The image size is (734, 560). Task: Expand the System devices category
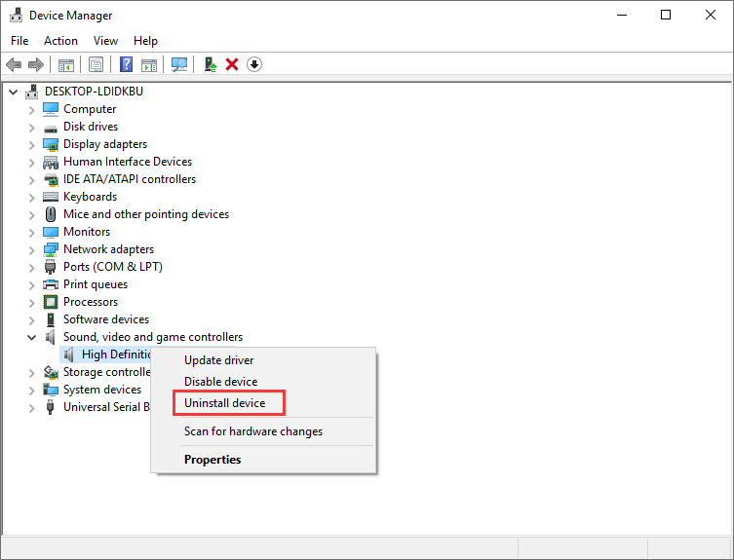31,391
